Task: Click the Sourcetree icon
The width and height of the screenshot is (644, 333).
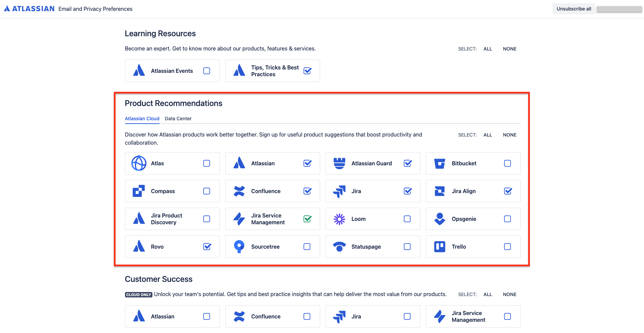Action: (x=239, y=247)
